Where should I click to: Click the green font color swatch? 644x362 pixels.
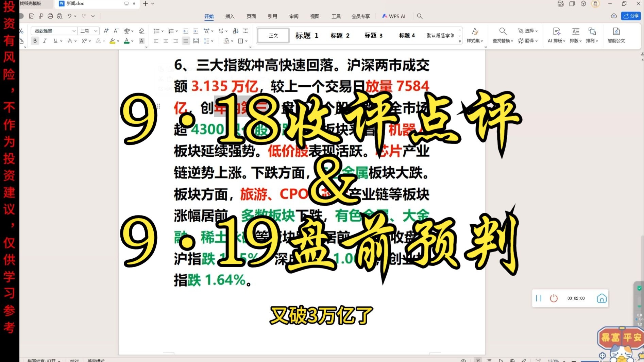(x=126, y=41)
